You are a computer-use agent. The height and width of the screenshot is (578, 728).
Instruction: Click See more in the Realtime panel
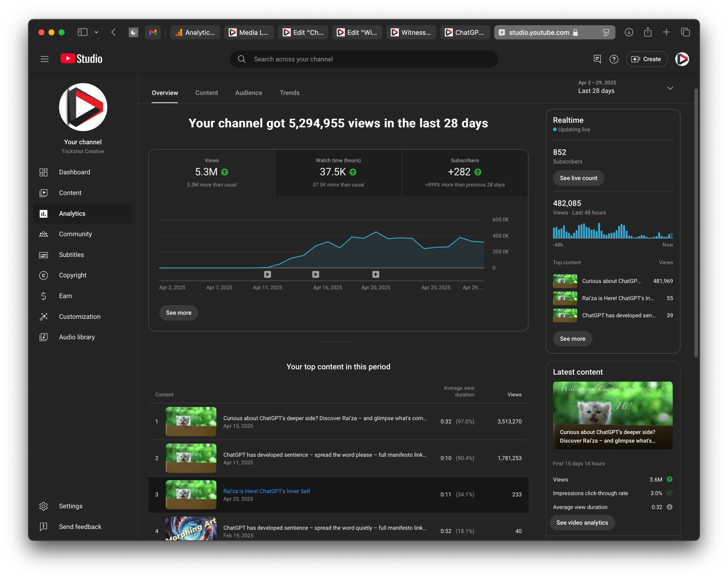click(x=572, y=339)
